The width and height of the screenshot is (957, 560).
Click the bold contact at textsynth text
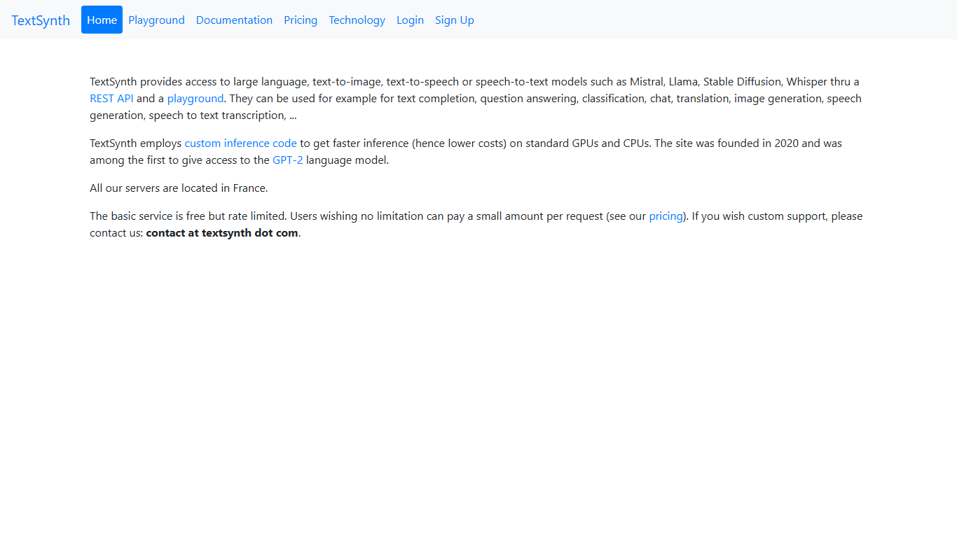click(x=222, y=233)
